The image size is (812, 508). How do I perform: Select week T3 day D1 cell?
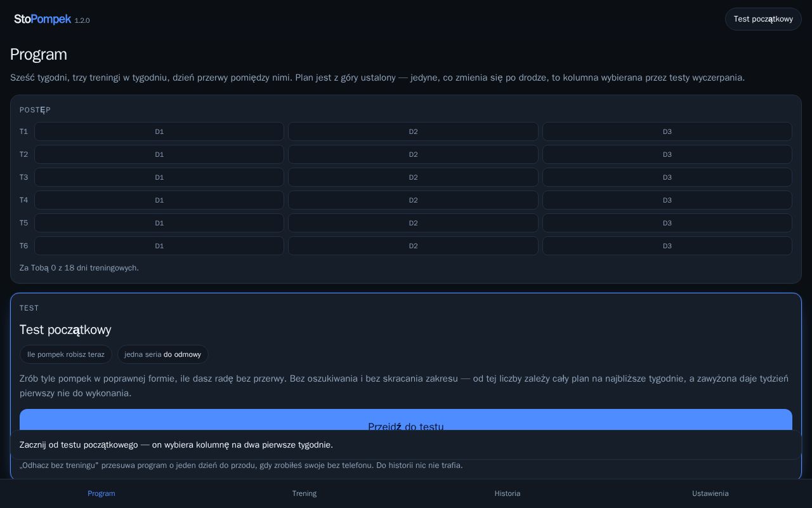pyautogui.click(x=159, y=177)
